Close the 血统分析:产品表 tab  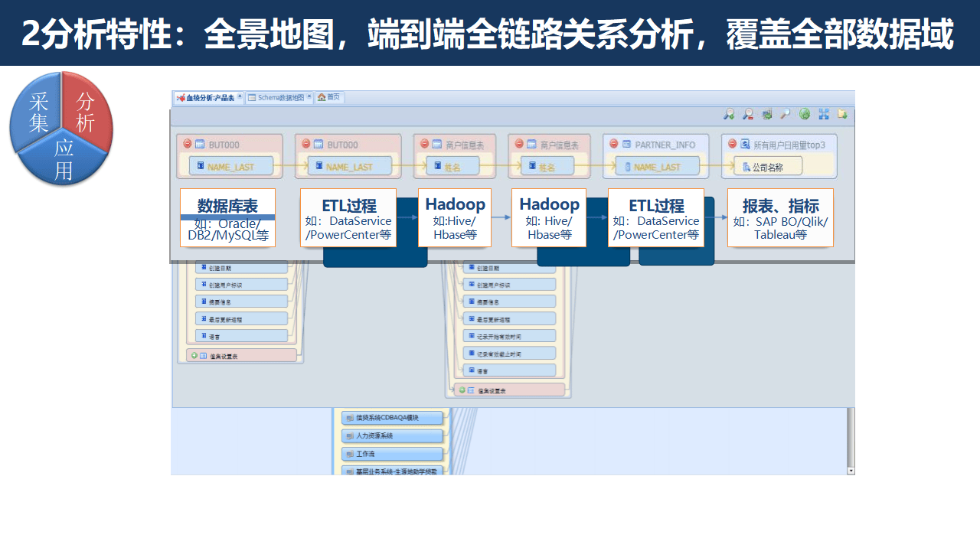click(x=240, y=97)
